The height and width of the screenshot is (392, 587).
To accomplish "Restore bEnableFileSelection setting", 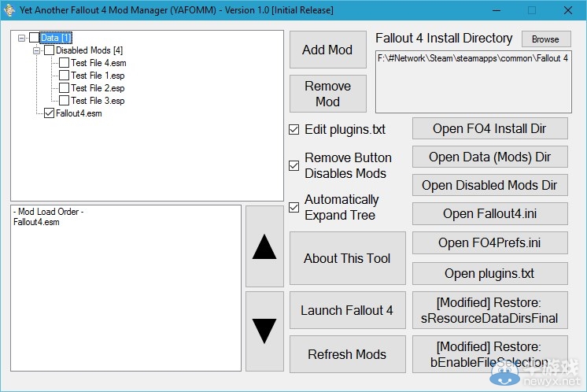I will click(489, 353).
